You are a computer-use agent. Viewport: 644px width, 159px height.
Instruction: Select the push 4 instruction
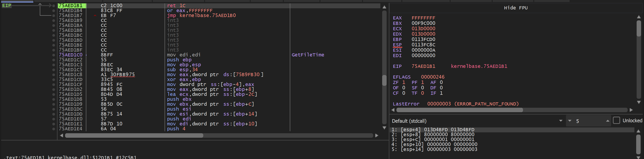coord(176,129)
